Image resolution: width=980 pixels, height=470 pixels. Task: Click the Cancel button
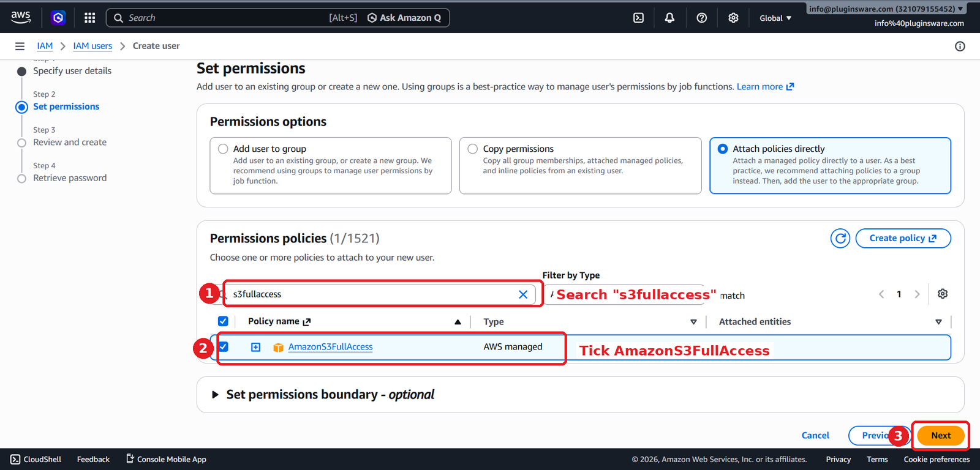pos(815,436)
